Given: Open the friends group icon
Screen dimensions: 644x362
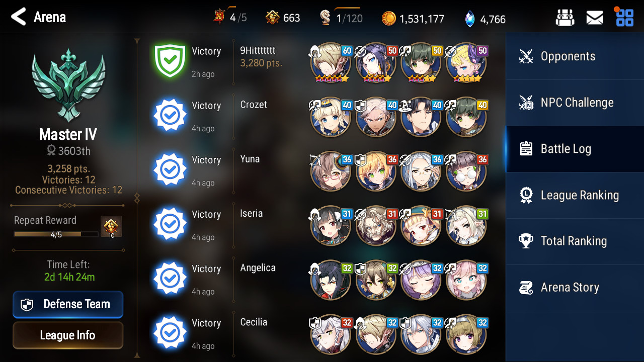Looking at the screenshot, I should (x=565, y=18).
